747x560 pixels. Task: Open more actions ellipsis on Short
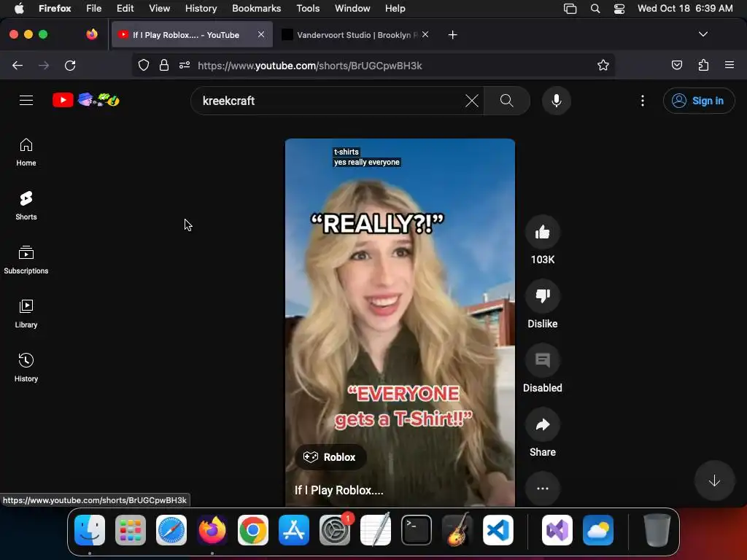543,489
